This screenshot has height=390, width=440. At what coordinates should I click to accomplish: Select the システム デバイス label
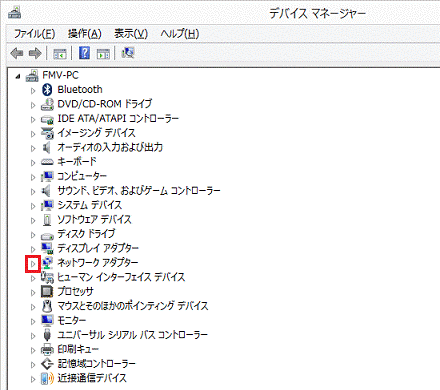90,205
